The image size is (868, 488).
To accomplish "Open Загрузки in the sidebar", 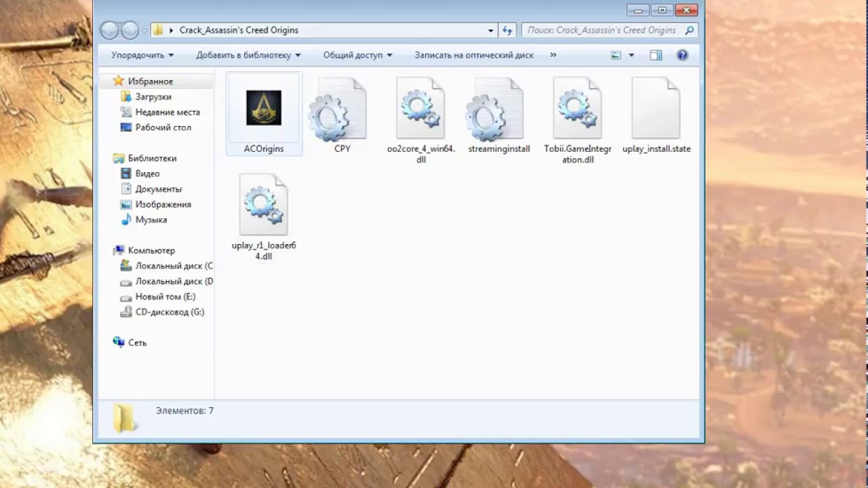I will point(153,96).
